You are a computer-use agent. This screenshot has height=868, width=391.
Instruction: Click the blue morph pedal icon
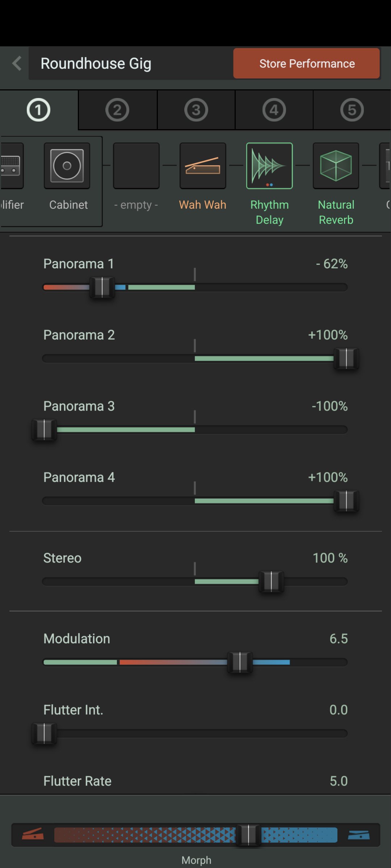point(358,834)
